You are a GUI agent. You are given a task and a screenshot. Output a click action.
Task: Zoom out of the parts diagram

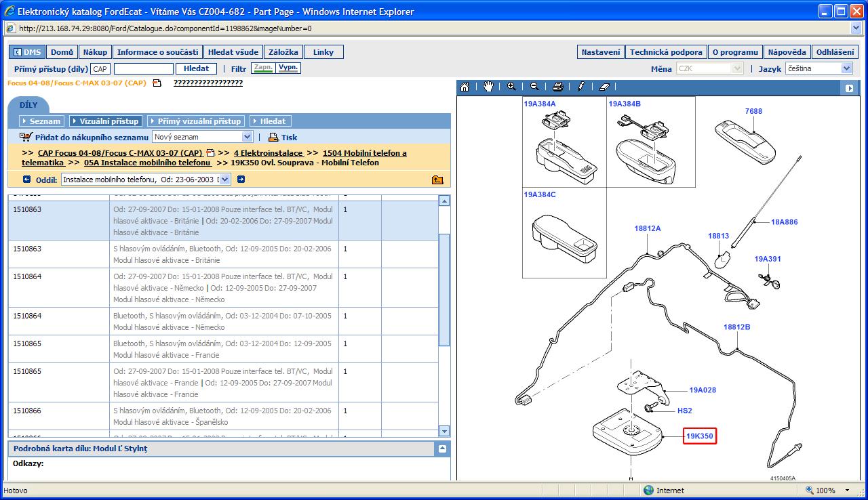coord(534,87)
